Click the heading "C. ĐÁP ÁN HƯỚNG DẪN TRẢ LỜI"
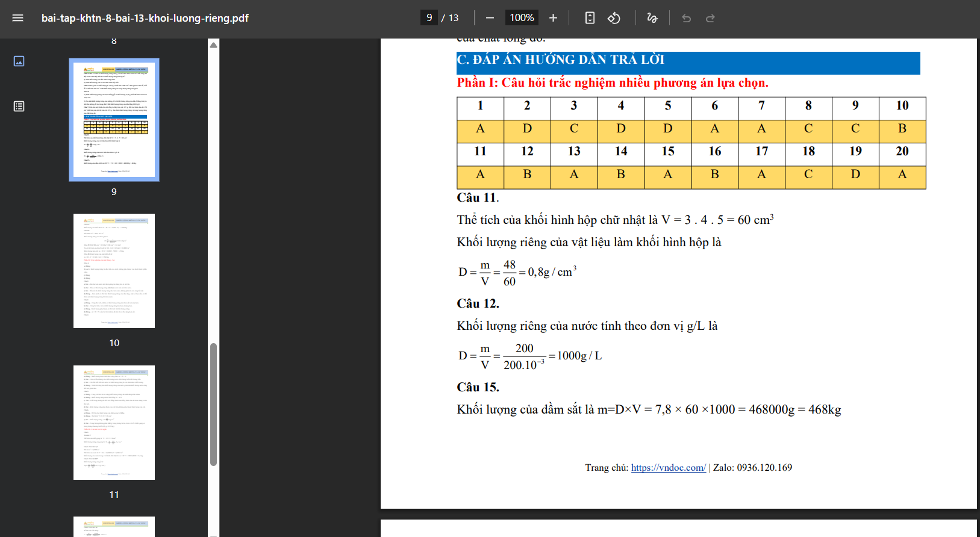Viewport: 980px width, 537px height. point(561,60)
